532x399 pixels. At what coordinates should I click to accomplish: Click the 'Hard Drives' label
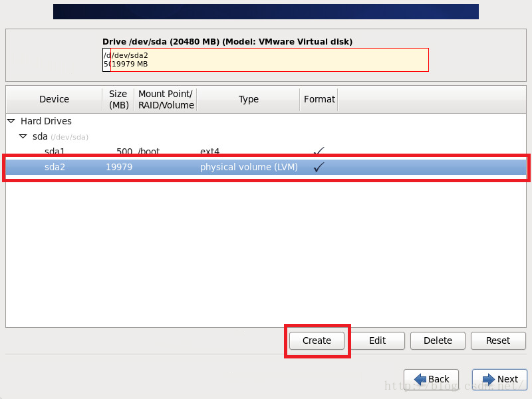pos(46,121)
